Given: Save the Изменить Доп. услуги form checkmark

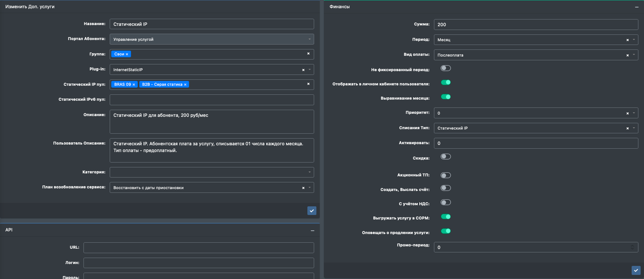Looking at the screenshot, I should (x=312, y=210).
